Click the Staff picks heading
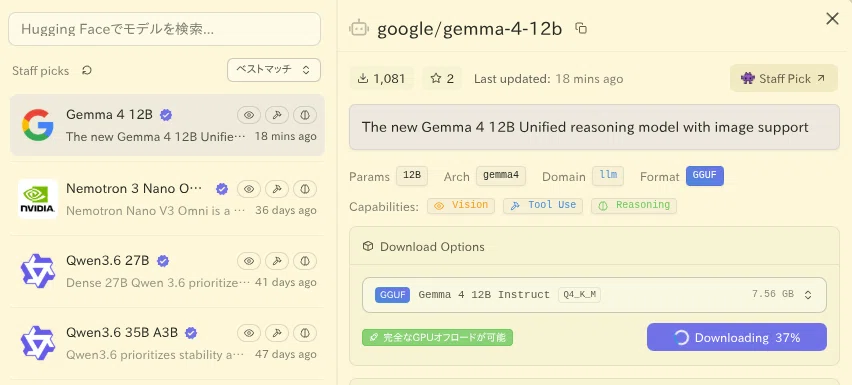The height and width of the screenshot is (385, 852). tap(41, 71)
